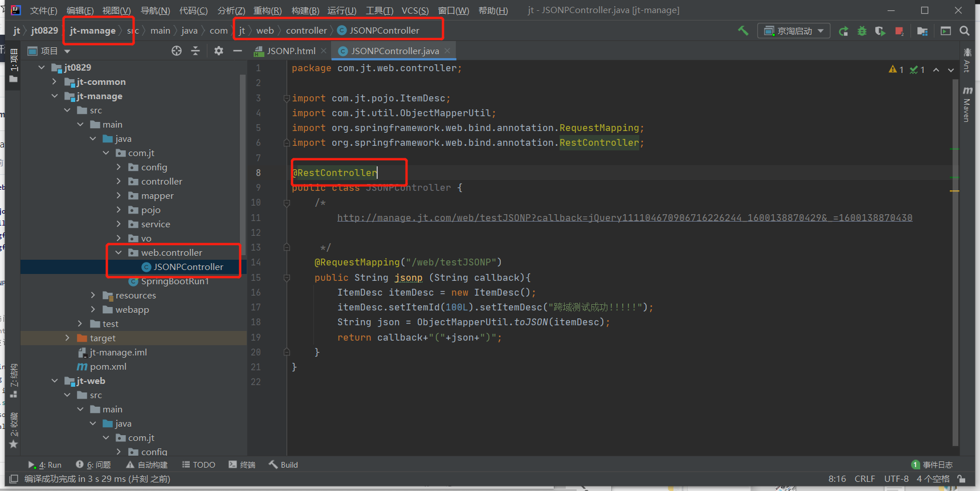Screen dimensions: 980x491
Task: Open the 运行(U) menu
Action: pyautogui.click(x=342, y=10)
